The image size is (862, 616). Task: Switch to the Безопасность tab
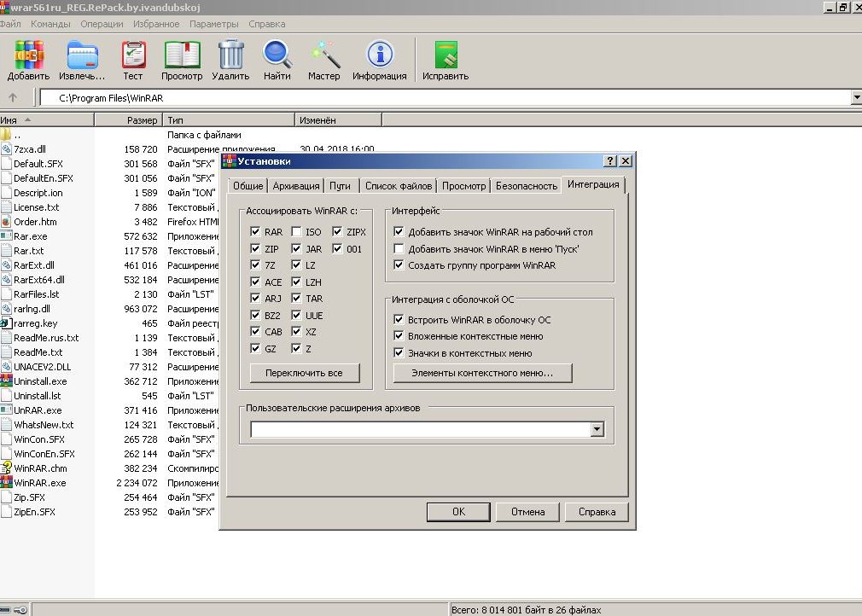click(526, 186)
